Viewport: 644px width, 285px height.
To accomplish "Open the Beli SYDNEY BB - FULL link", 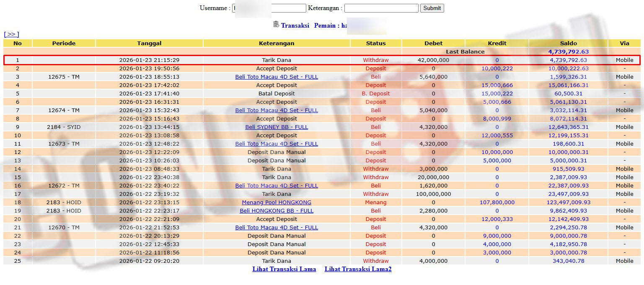I will point(277,127).
